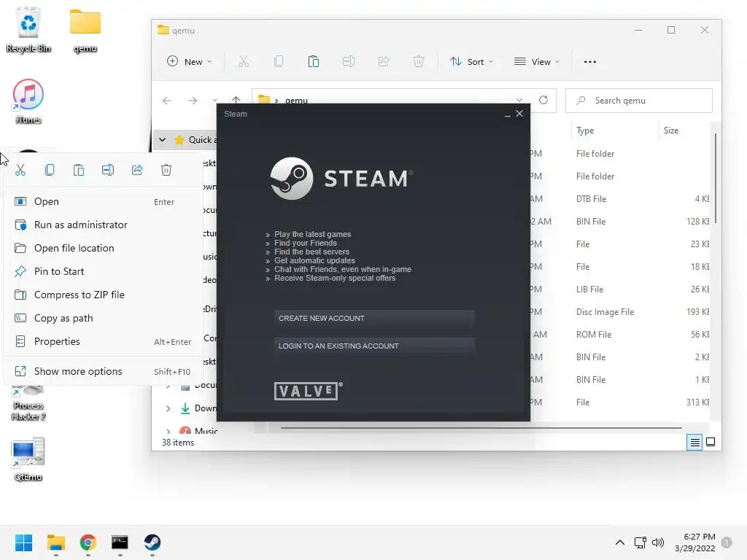
Task: Expand the Downloads tree node
Action: 168,408
